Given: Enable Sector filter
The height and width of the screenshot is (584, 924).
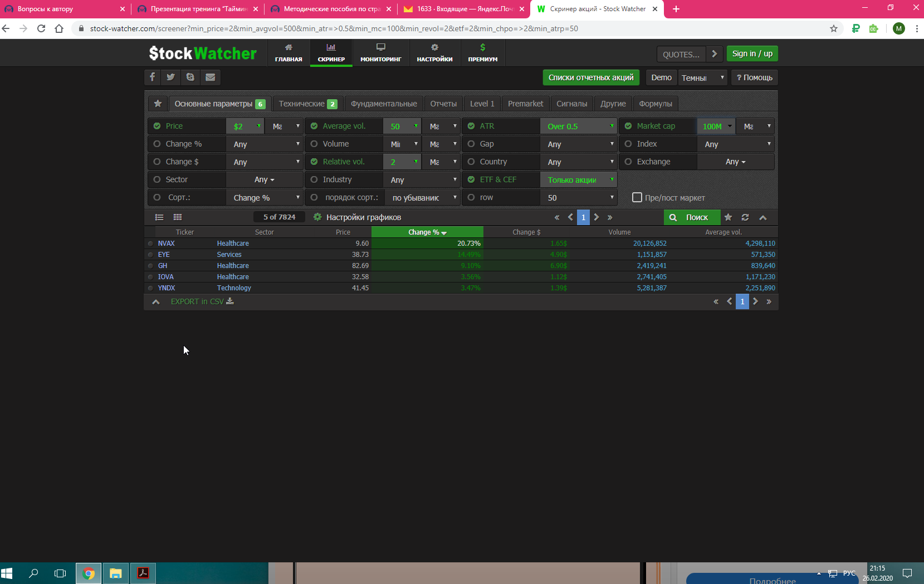Looking at the screenshot, I should point(157,179).
